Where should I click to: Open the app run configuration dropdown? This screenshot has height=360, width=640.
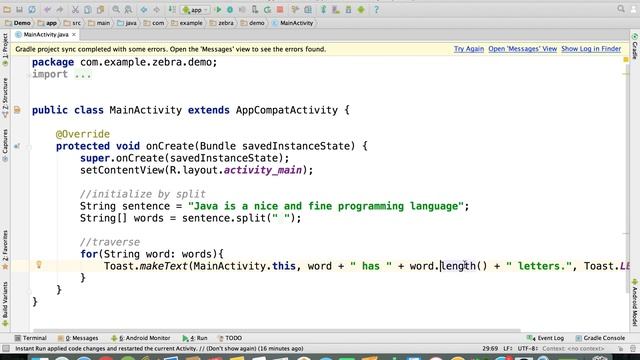coord(195,9)
